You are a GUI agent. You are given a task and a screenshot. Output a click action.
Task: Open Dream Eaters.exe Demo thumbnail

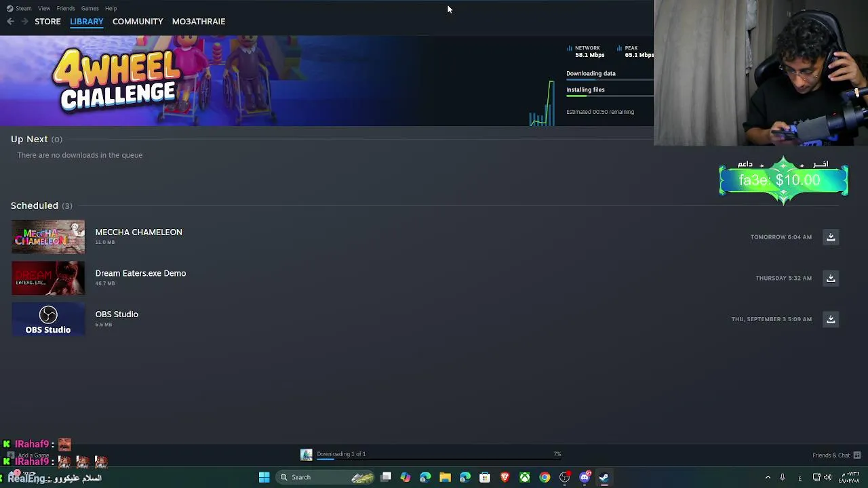pyautogui.click(x=48, y=278)
